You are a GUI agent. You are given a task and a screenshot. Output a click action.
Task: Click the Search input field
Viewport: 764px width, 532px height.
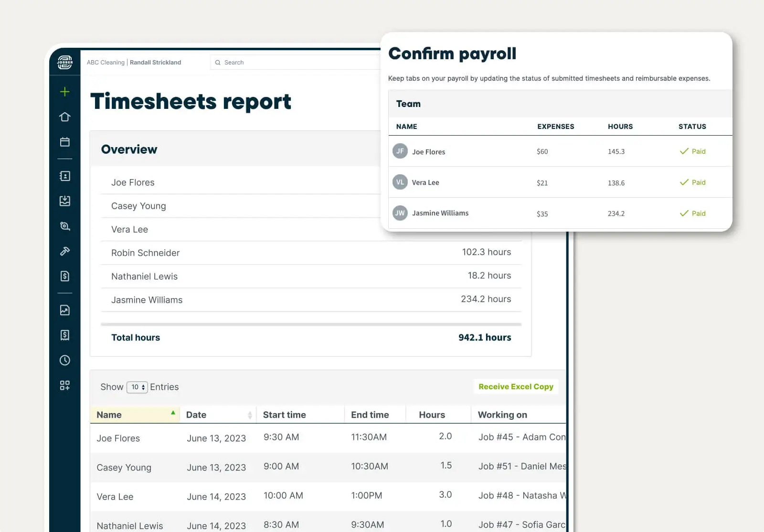(295, 63)
